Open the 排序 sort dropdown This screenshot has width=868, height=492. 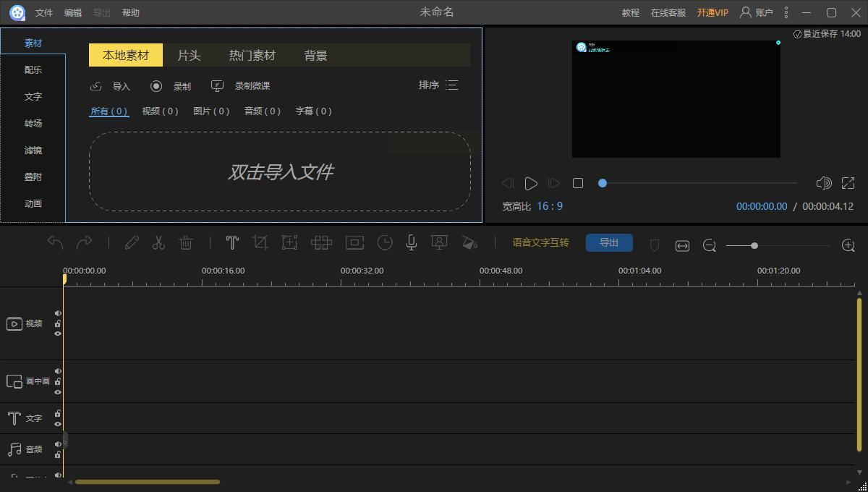438,85
